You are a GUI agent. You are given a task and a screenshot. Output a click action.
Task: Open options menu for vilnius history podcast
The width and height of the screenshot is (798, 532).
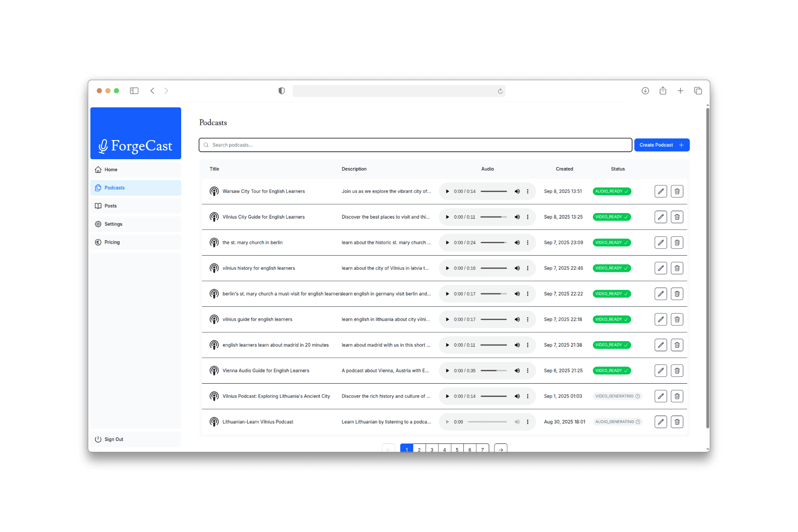coord(528,268)
